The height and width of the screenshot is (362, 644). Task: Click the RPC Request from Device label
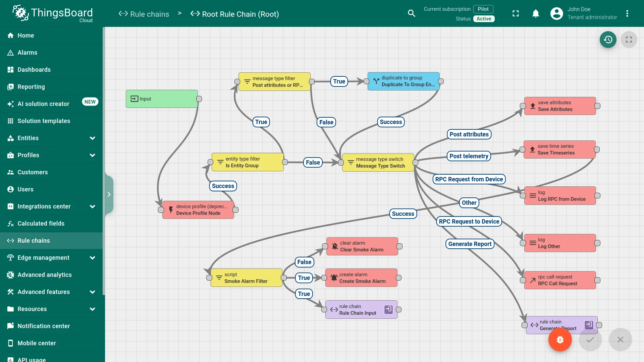click(469, 179)
